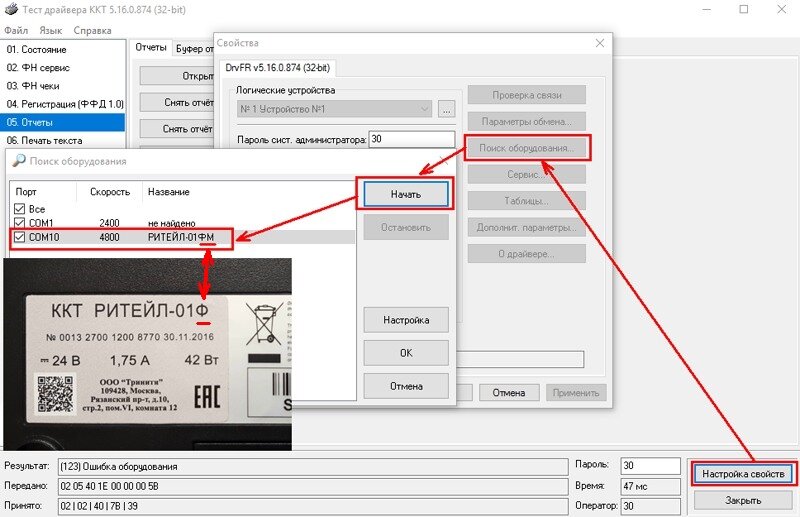
Task: Minimize the main driver test window
Action: click(706, 9)
